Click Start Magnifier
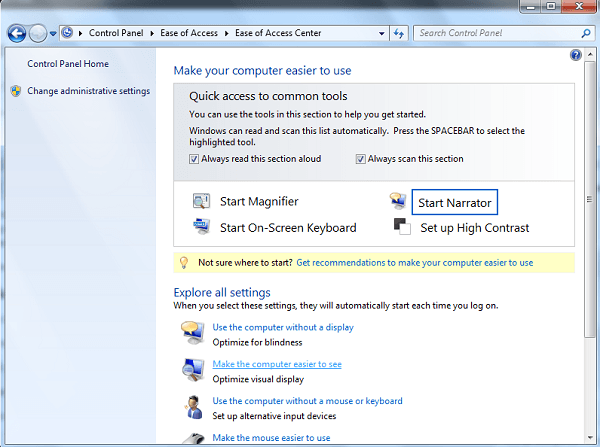Screen dimensions: 600x447 click(259, 202)
